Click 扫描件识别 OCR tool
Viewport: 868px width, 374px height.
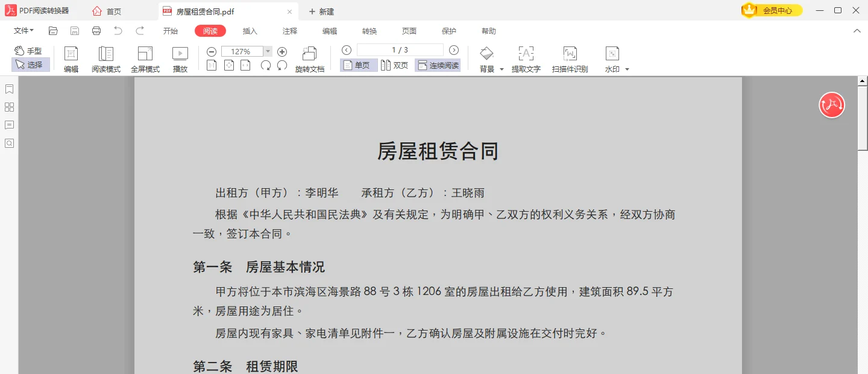coord(570,60)
